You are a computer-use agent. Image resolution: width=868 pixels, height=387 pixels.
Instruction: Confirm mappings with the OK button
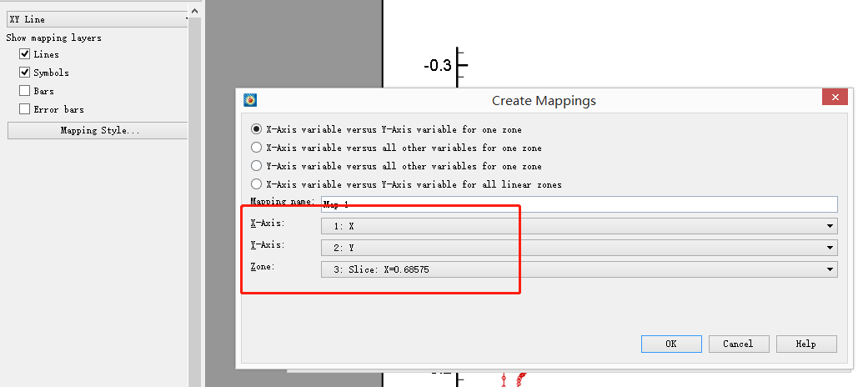(671, 344)
